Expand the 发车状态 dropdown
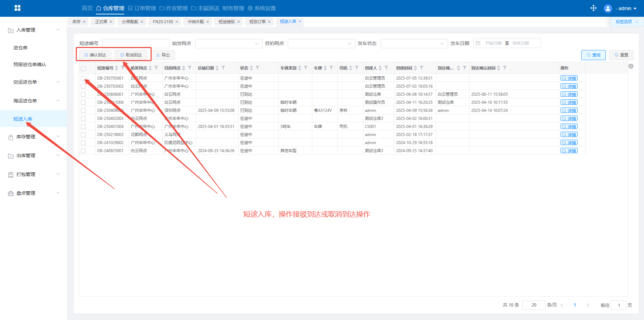 414,44
